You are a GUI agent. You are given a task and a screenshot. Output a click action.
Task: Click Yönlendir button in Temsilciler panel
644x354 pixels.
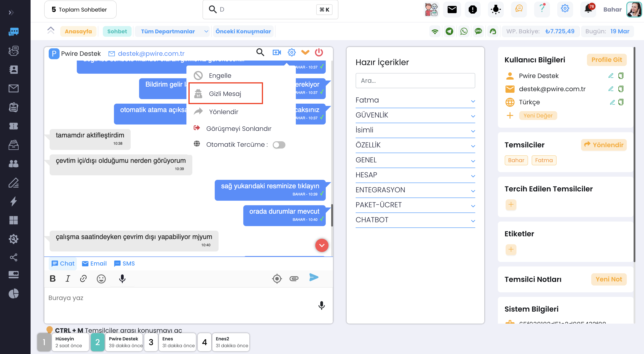[x=604, y=145]
